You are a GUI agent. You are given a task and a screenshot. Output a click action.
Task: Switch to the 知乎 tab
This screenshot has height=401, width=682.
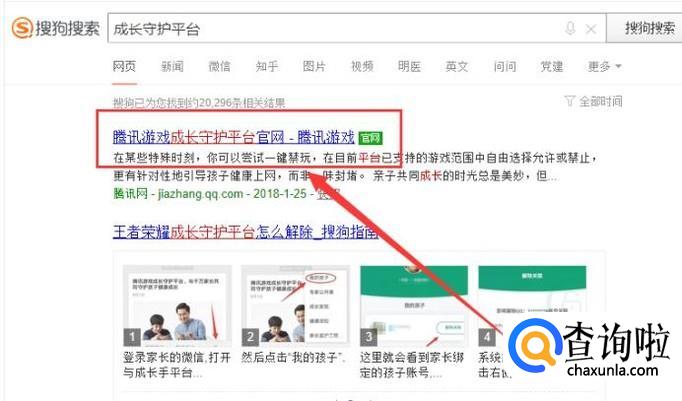pos(267,66)
